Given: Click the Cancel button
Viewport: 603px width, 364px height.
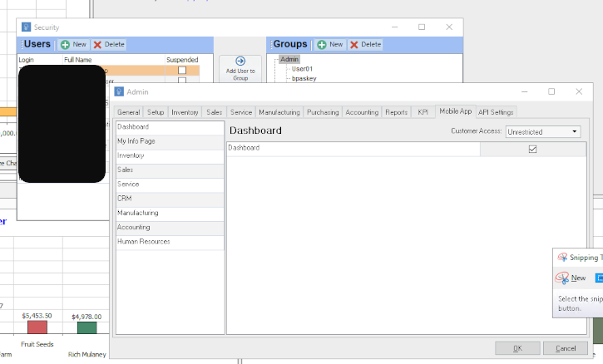Looking at the screenshot, I should (566, 348).
